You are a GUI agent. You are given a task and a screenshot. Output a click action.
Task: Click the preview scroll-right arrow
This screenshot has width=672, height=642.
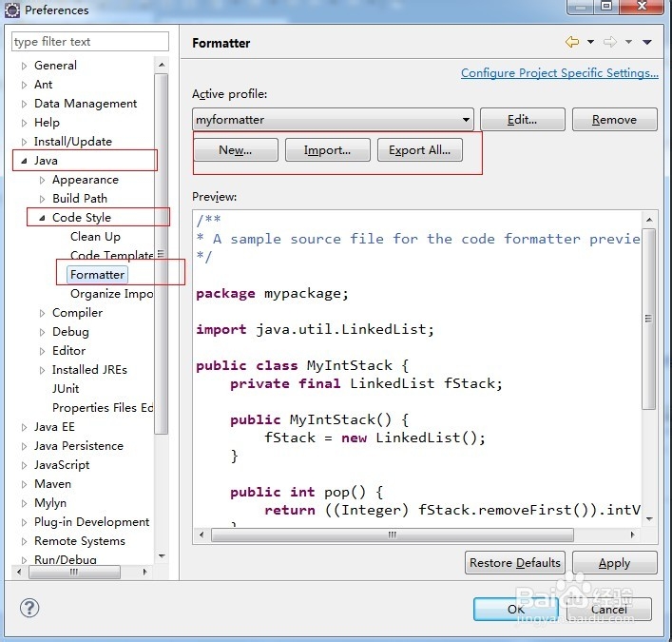click(633, 535)
